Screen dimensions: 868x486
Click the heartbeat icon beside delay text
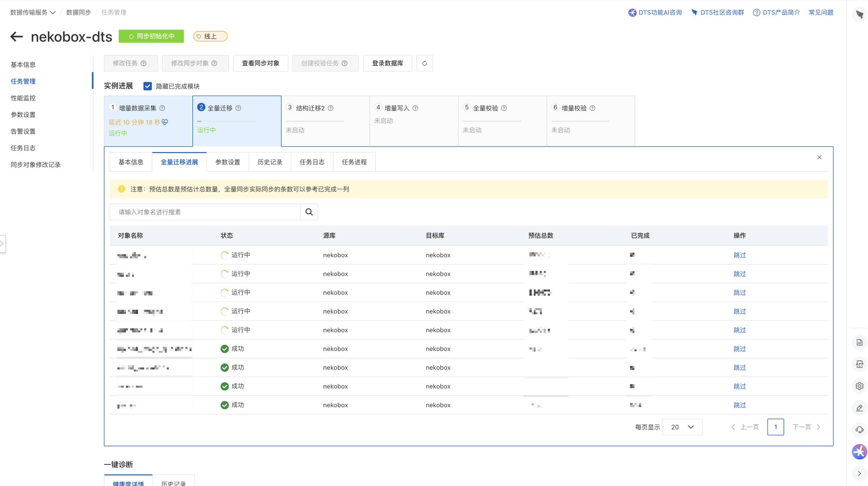click(165, 122)
